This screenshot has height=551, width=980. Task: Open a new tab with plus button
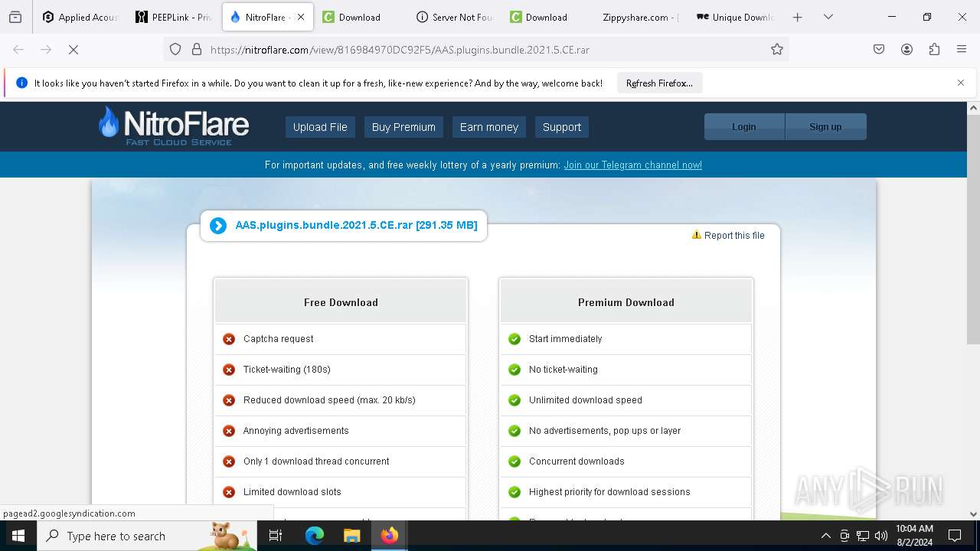click(797, 17)
